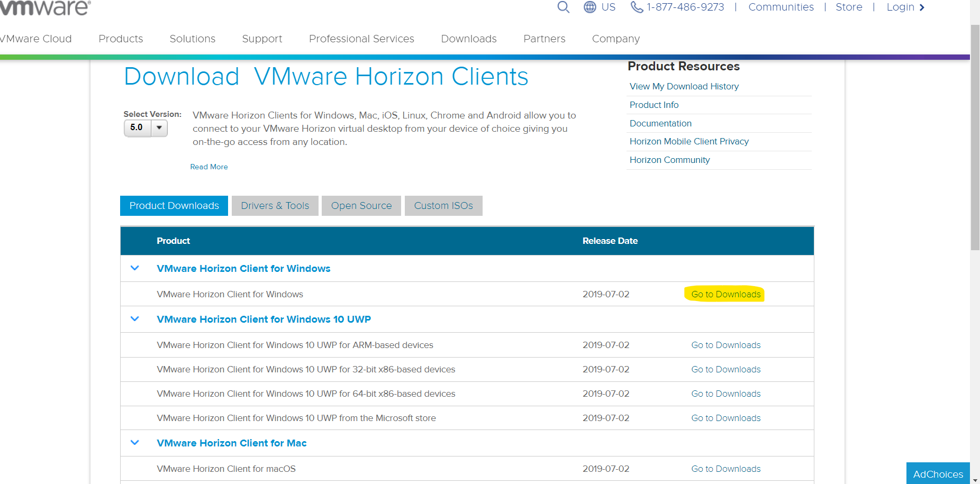Open the Select Version 5.0 dropdown
The image size is (980, 484).
coord(159,127)
